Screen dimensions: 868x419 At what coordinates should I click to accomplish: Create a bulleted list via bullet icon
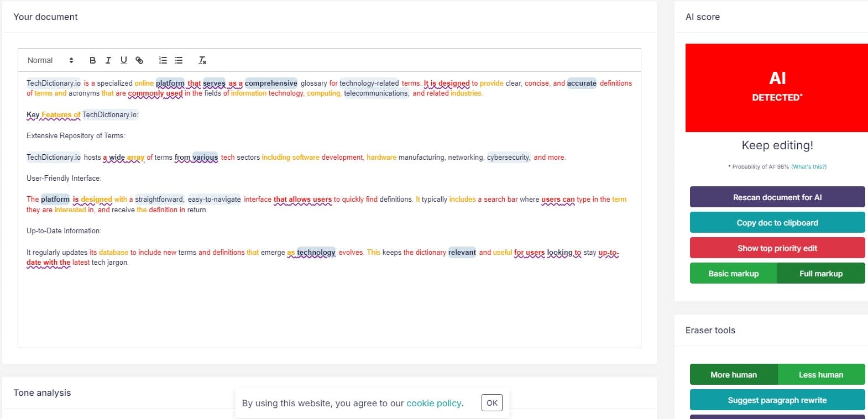point(179,60)
